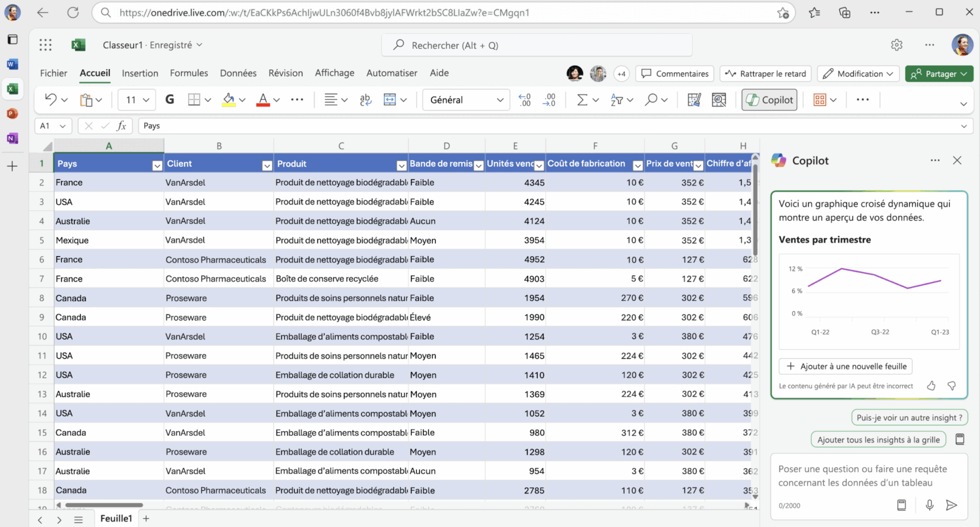Switch to the Insertion tab

140,73
